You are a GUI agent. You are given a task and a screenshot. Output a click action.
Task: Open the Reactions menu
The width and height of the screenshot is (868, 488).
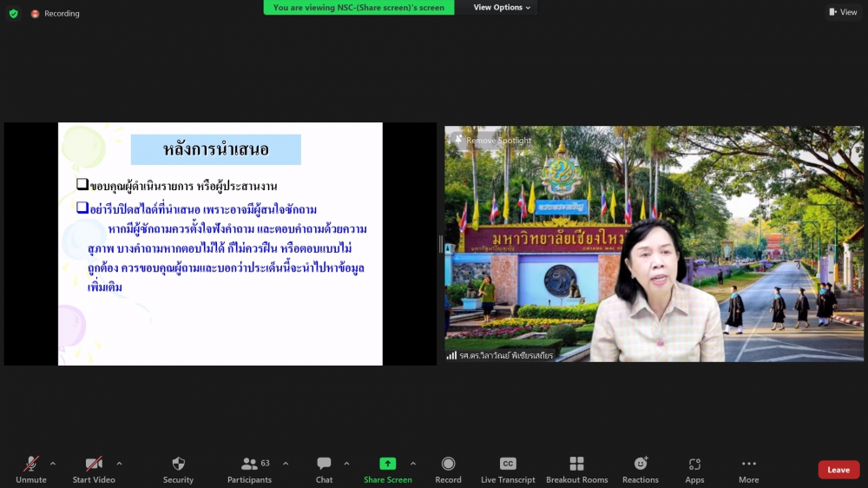pyautogui.click(x=641, y=469)
